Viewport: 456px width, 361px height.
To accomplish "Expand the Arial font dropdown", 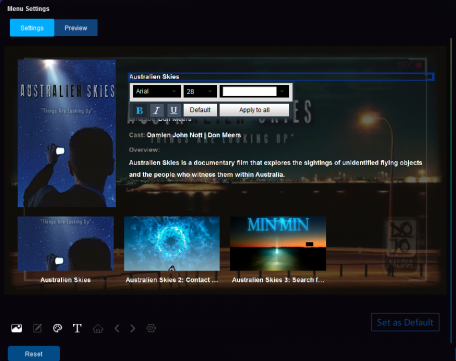I will pos(157,91).
